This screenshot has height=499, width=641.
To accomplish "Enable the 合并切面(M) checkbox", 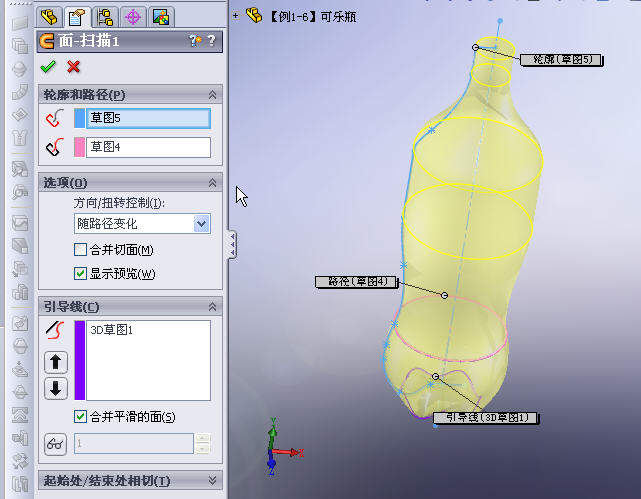I will tap(81, 249).
